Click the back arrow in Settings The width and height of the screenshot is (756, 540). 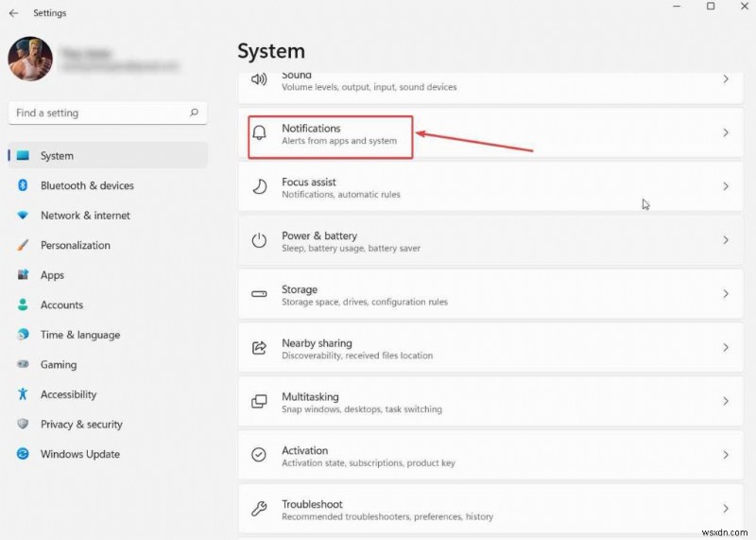tap(13, 13)
